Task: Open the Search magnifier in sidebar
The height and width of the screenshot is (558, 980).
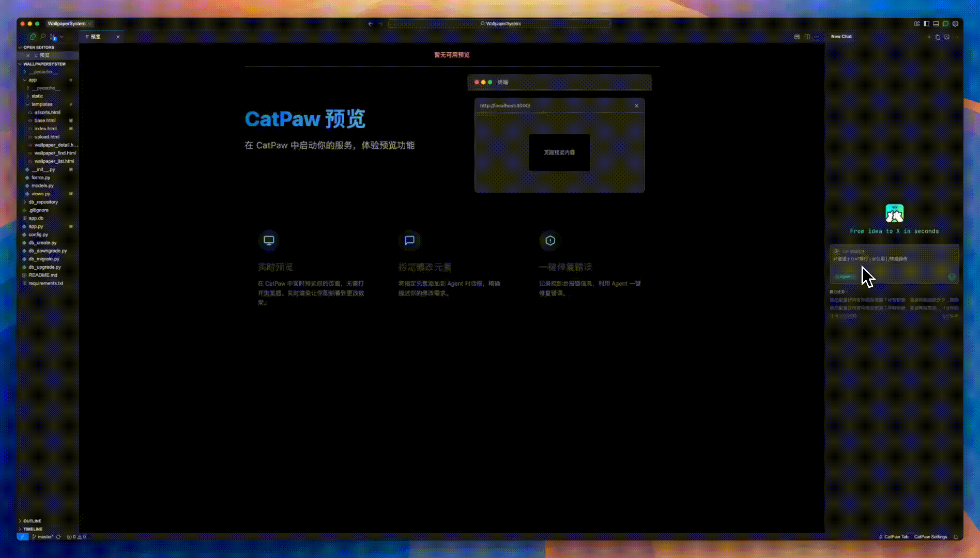Action: pos(43,37)
